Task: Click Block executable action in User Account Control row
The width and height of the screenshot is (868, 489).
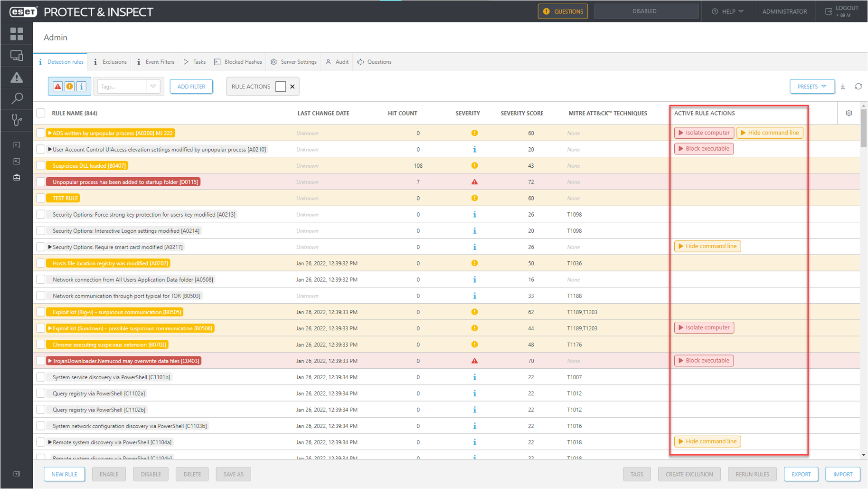Action: click(704, 149)
